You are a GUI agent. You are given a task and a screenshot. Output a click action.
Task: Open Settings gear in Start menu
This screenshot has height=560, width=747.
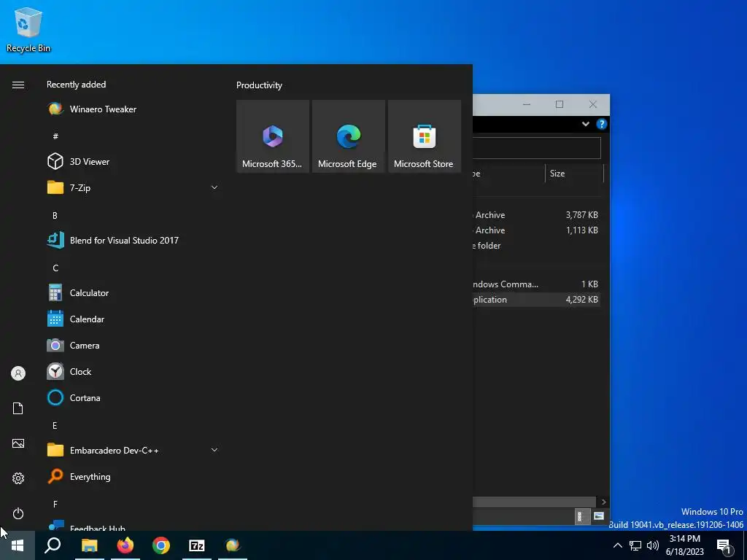(x=18, y=478)
